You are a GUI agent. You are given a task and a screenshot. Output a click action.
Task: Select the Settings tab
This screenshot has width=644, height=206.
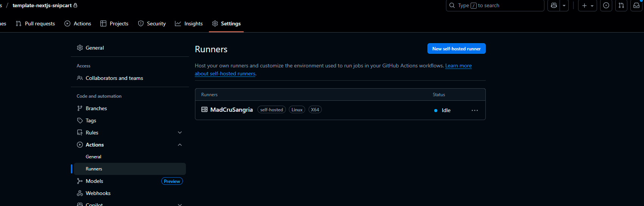coord(226,23)
